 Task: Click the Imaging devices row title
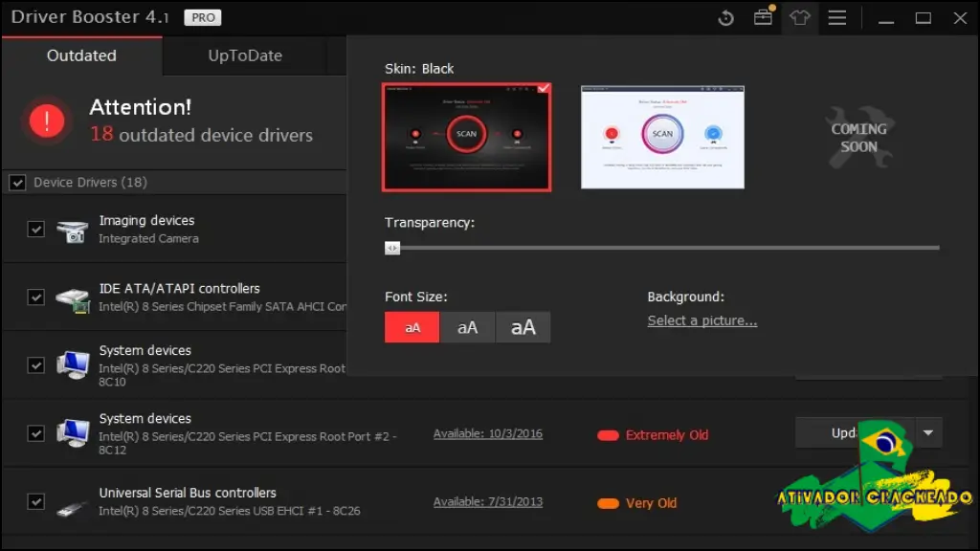tap(146, 221)
